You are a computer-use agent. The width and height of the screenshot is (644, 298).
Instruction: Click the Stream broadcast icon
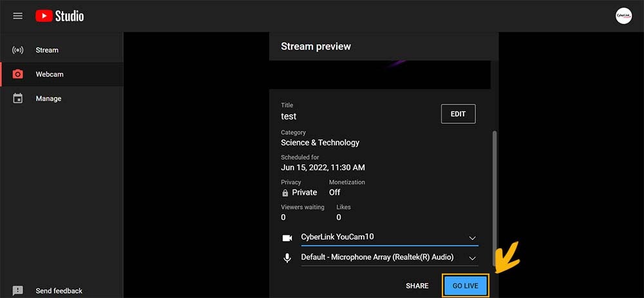point(17,50)
